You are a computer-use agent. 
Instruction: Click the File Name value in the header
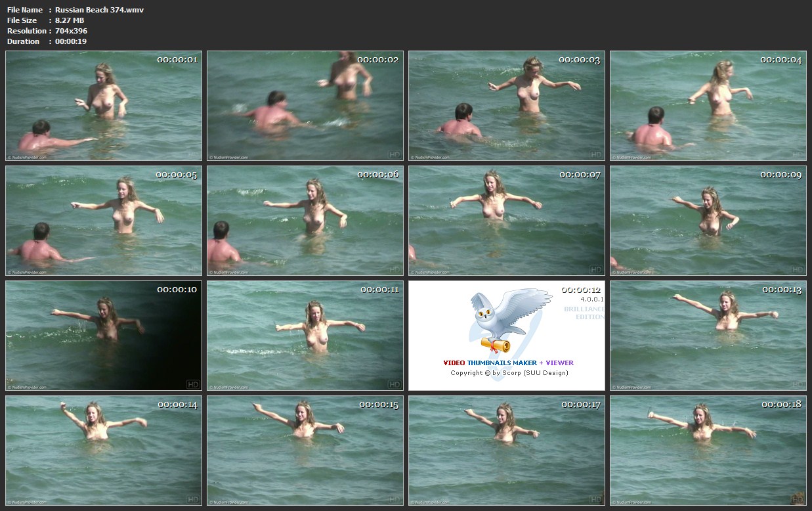[99, 10]
